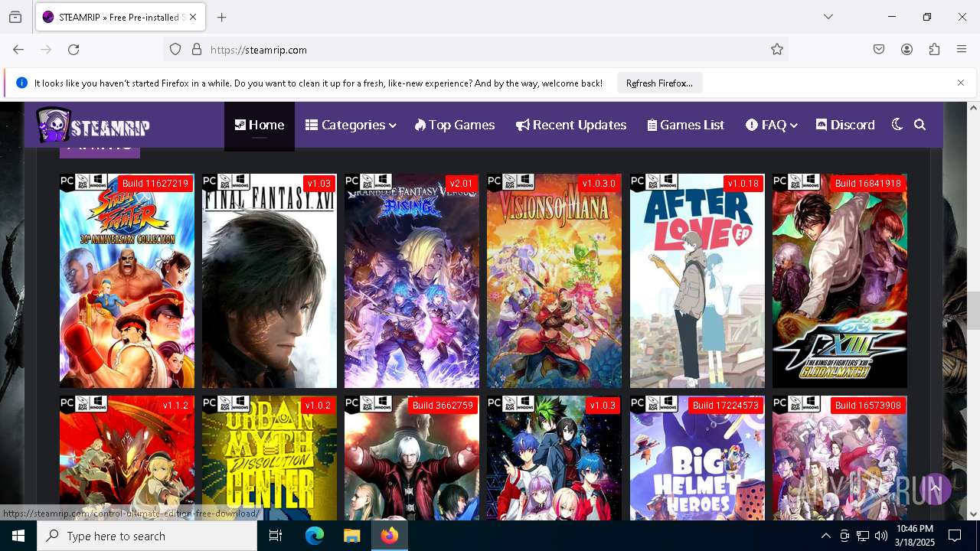Open the recent browsing Firefox View icon
980x551 pixels.
[x=15, y=17]
